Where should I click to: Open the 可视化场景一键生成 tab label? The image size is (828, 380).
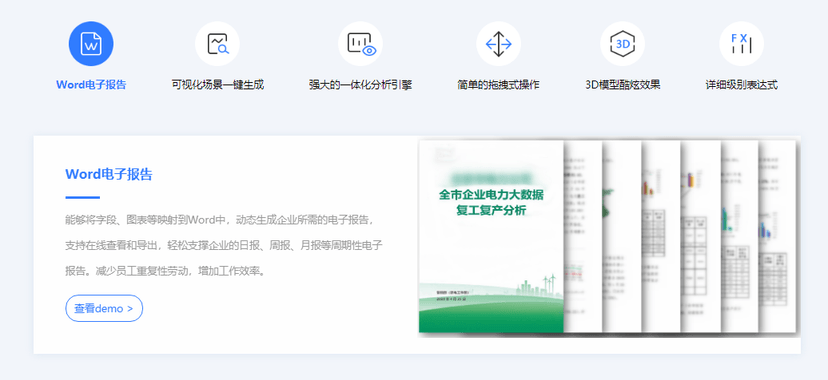pos(218,85)
